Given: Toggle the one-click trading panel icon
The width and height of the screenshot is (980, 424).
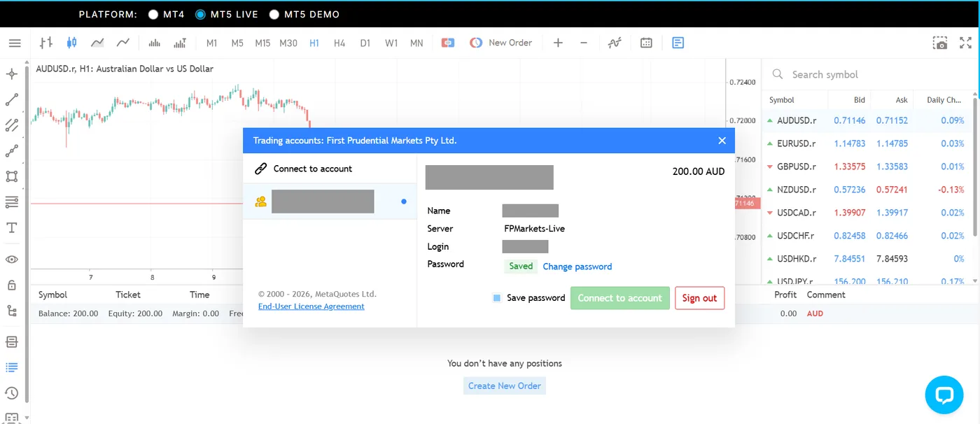Looking at the screenshot, I should (448, 43).
